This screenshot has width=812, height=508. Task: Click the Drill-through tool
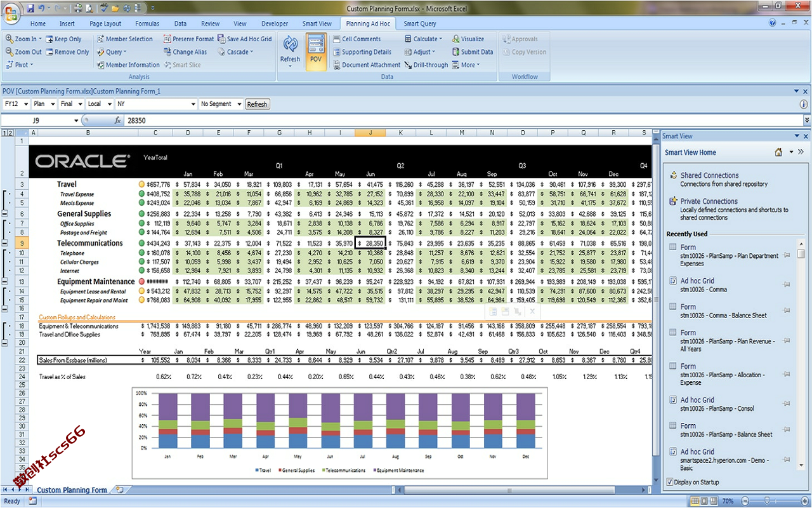point(426,65)
